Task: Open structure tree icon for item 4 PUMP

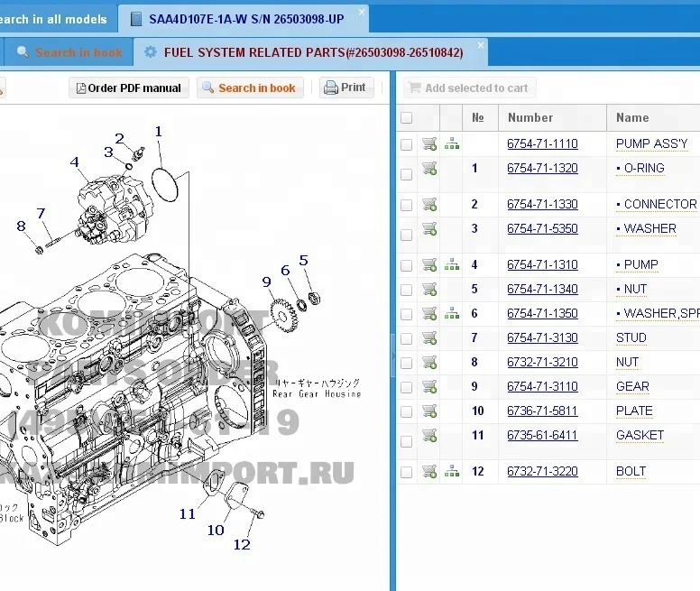Action: pyautogui.click(x=452, y=264)
